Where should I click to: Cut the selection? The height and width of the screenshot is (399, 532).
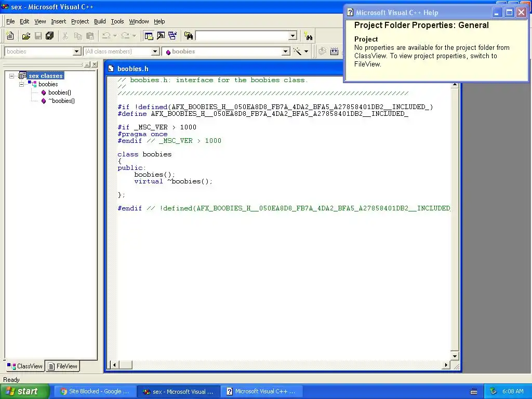65,36
